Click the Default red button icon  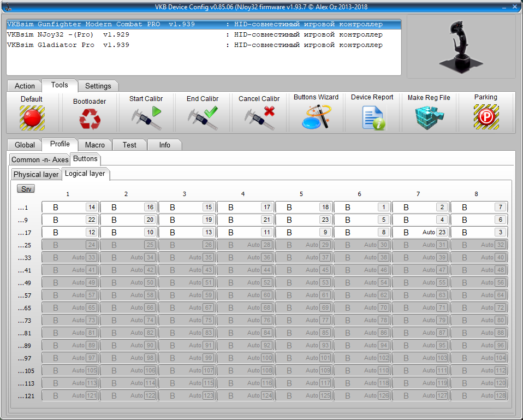(x=32, y=117)
